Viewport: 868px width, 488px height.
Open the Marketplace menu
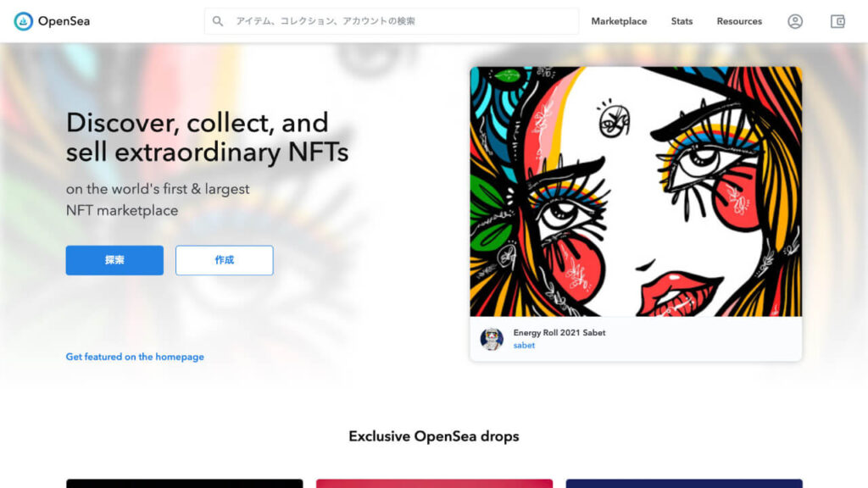click(619, 21)
